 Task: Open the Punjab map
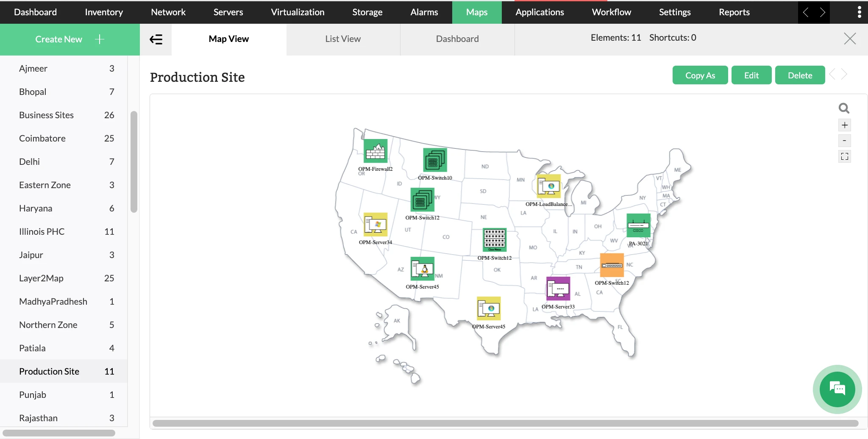click(64, 395)
